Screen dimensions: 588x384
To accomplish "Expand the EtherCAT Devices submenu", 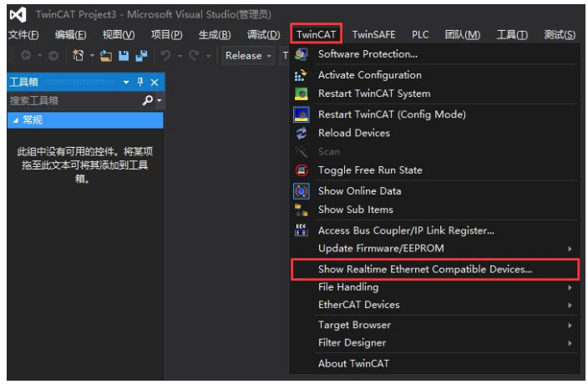I will coord(570,306).
